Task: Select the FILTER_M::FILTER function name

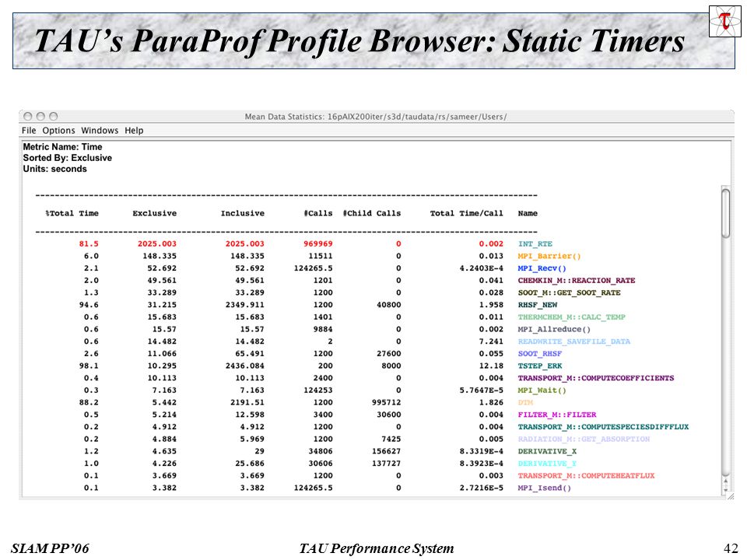Action: [557, 415]
